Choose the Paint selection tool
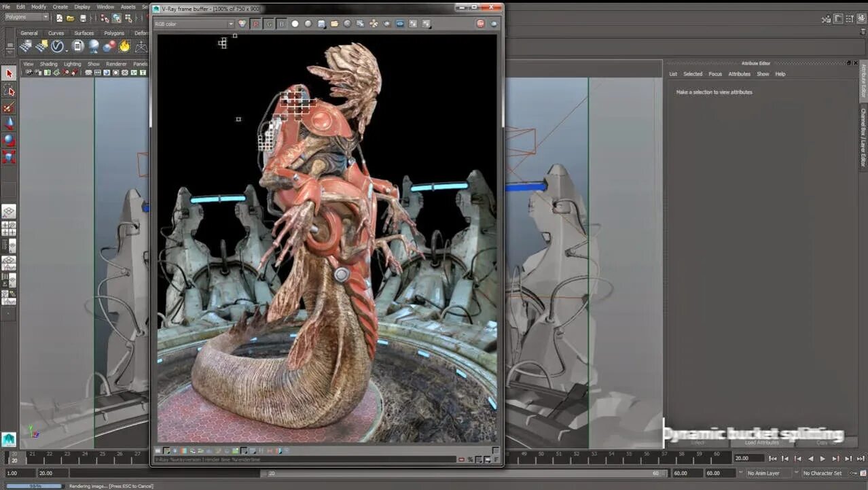Screen dimensions: 868x490 [9, 107]
